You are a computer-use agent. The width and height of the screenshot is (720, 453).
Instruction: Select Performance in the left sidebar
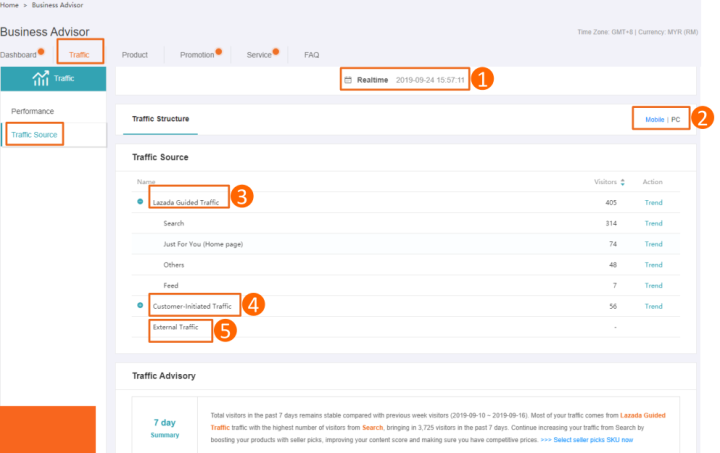coord(32,111)
